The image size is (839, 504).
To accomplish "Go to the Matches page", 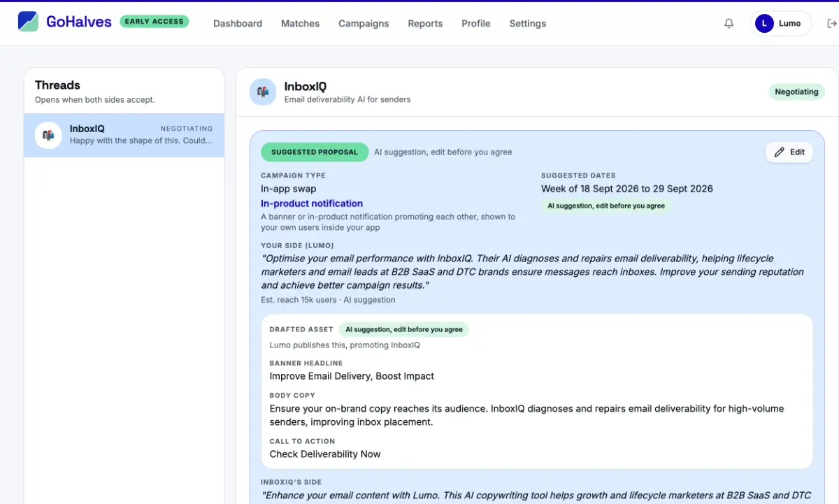I will (300, 23).
